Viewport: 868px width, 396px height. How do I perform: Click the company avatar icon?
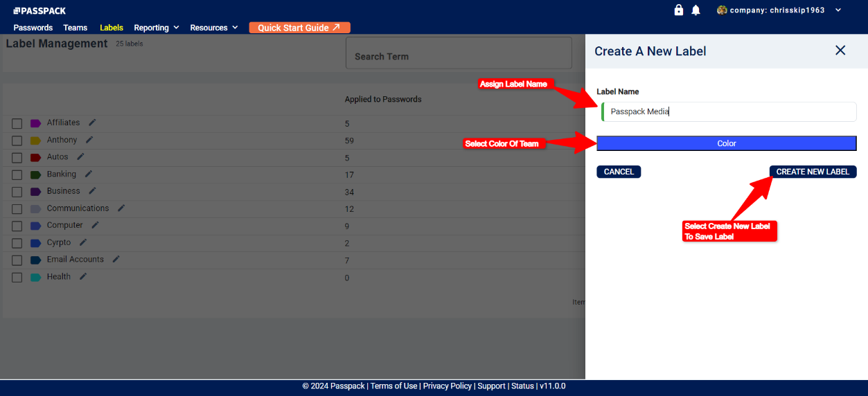[x=722, y=10]
